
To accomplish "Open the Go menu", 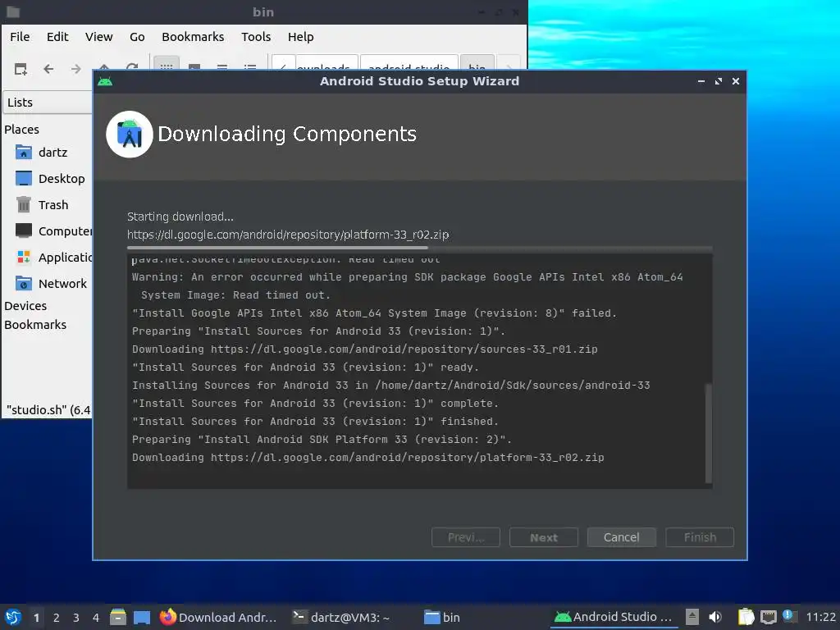I will [x=137, y=37].
